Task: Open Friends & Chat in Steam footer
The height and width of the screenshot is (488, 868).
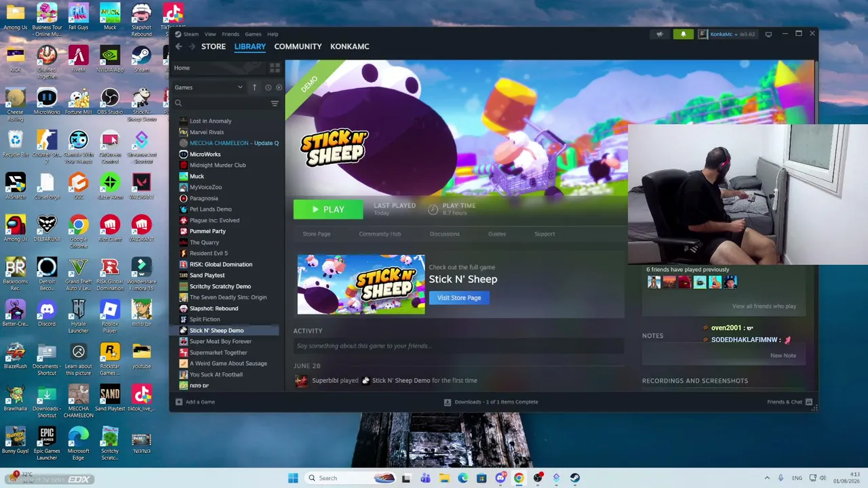Action: [x=789, y=402]
